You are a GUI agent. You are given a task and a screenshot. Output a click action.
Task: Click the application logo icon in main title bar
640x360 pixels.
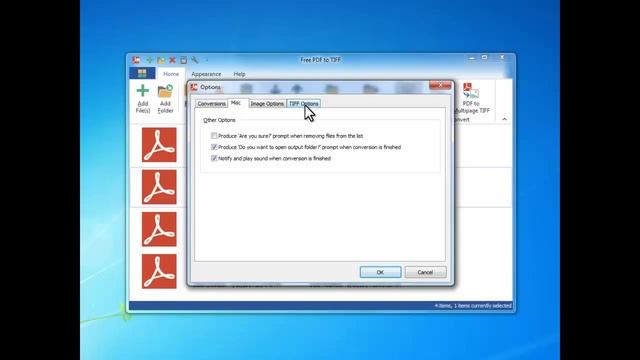click(x=136, y=60)
